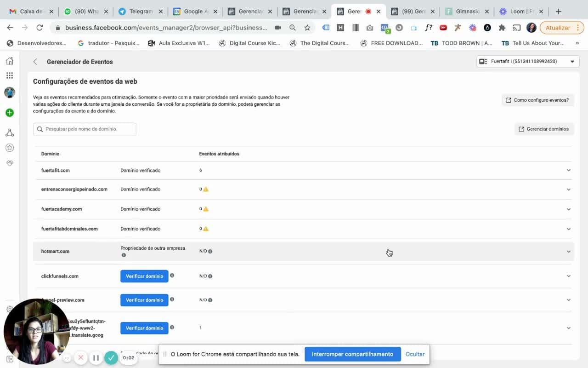Open the account avatar in the sidebar
The image size is (588, 368).
(10, 92)
